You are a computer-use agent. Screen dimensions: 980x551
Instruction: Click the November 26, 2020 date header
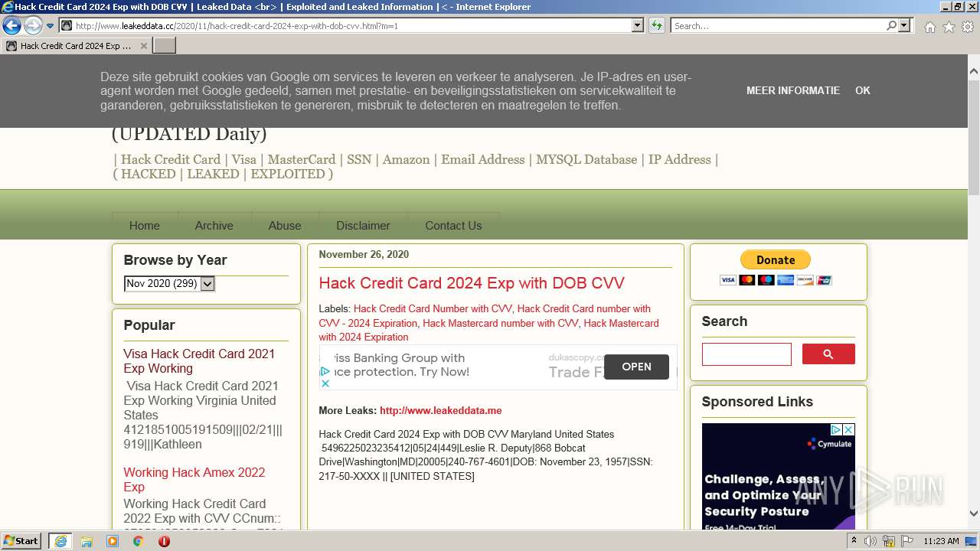pos(364,254)
